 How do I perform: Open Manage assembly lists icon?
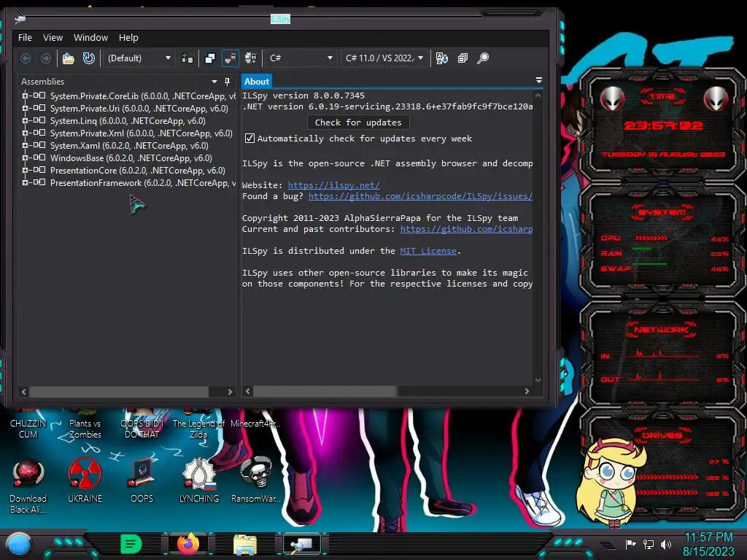click(x=187, y=58)
